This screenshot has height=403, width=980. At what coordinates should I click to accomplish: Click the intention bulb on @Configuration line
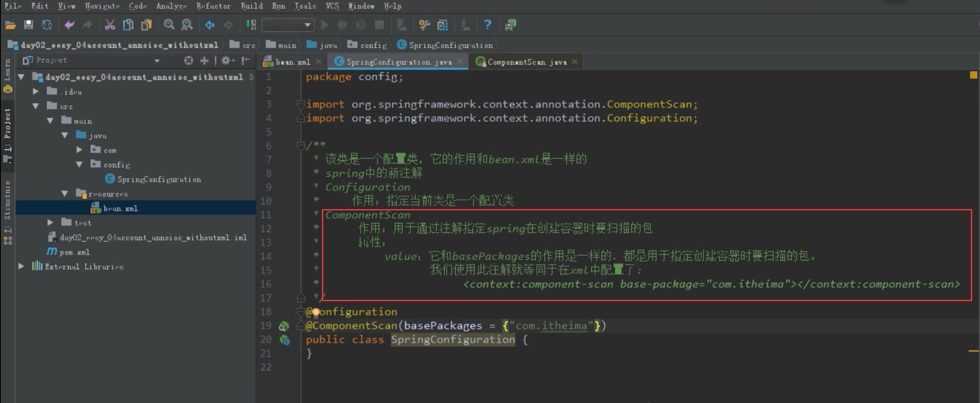pyautogui.click(x=316, y=312)
